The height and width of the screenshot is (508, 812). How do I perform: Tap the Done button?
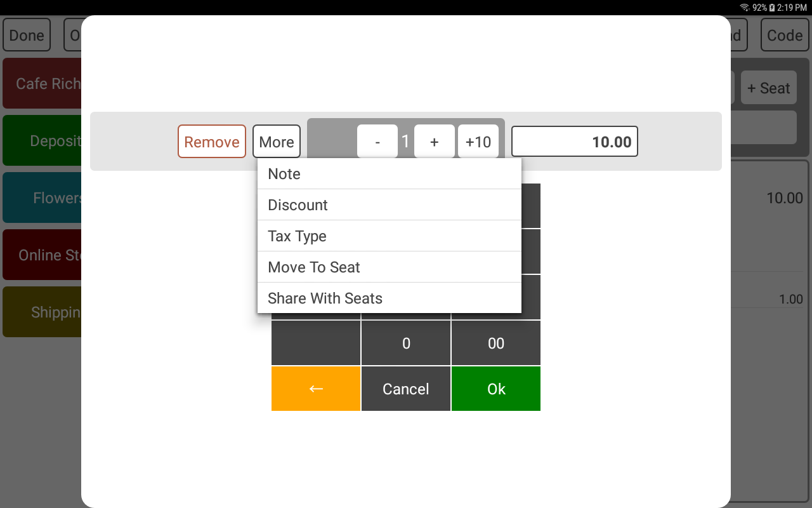(x=27, y=35)
